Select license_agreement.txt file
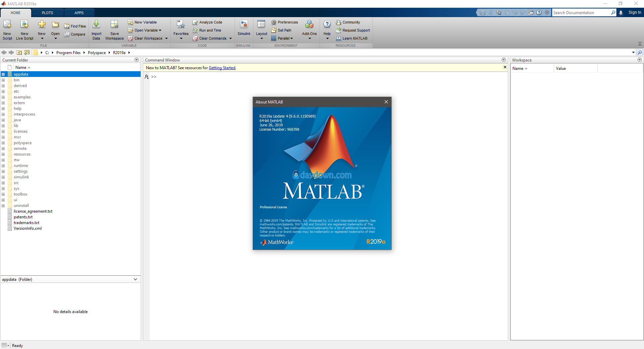This screenshot has width=644, height=349. [x=33, y=211]
